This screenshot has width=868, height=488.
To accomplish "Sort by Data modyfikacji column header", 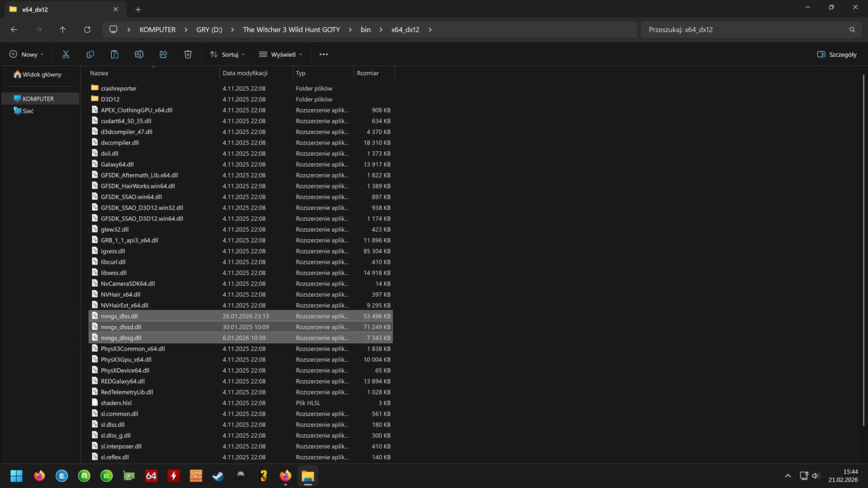I will [256, 73].
